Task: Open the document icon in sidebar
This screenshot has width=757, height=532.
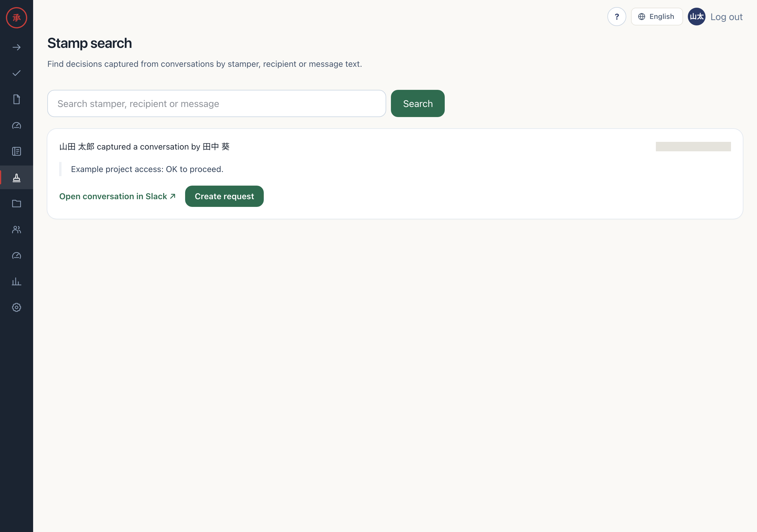Action: 17,99
